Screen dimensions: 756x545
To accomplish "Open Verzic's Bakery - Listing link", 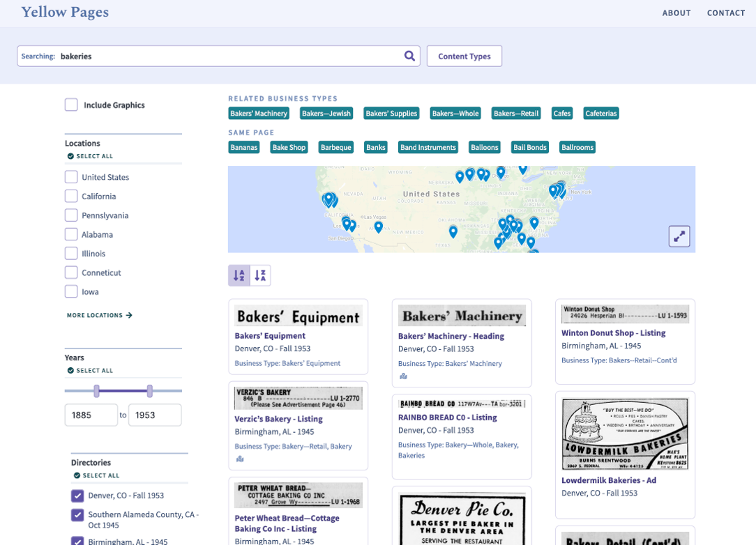I will click(279, 420).
